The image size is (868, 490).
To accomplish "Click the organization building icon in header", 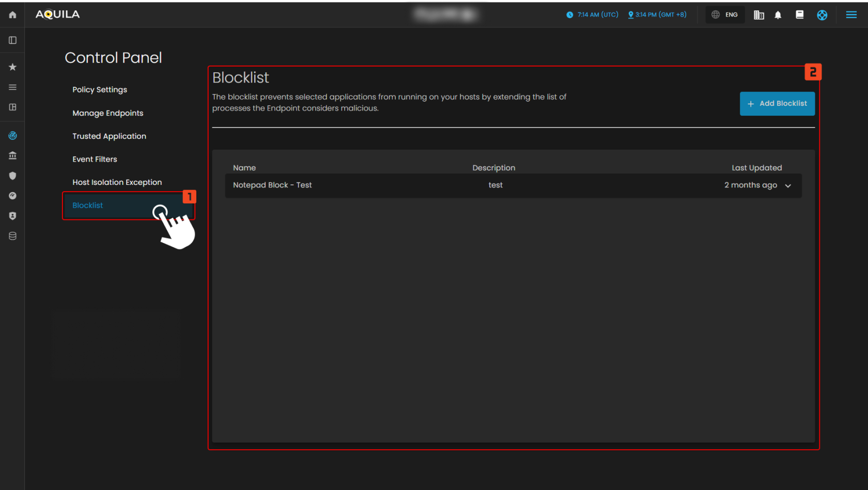I will (758, 15).
